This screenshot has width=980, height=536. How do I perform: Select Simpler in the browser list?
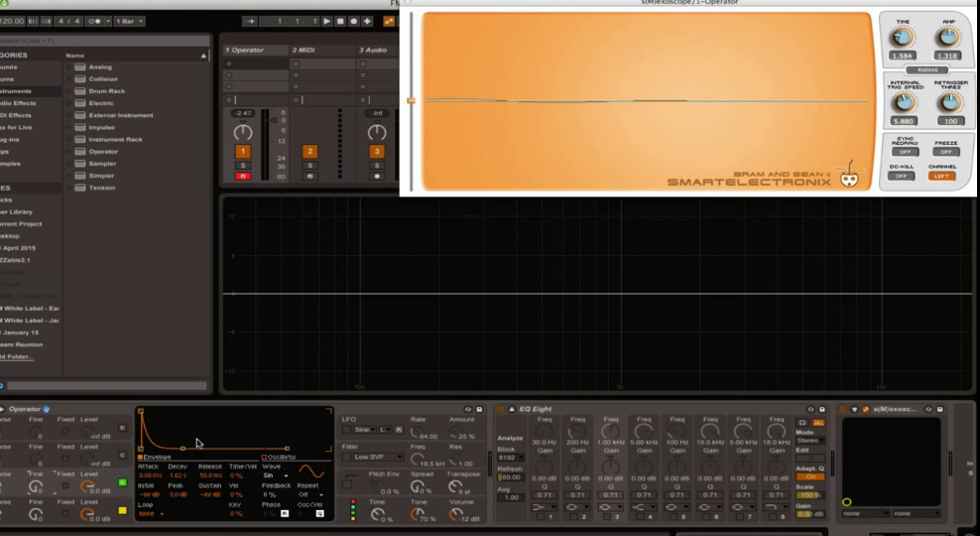[101, 176]
